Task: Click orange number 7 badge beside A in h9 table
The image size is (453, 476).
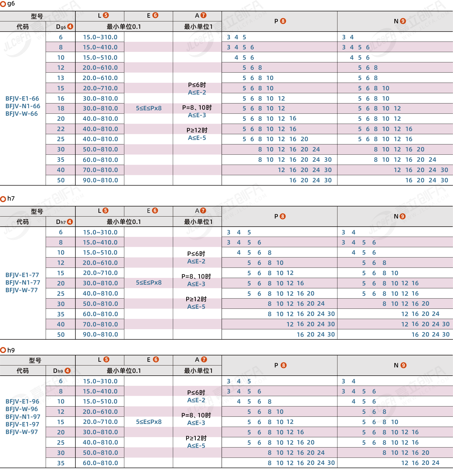Action: [x=204, y=359]
